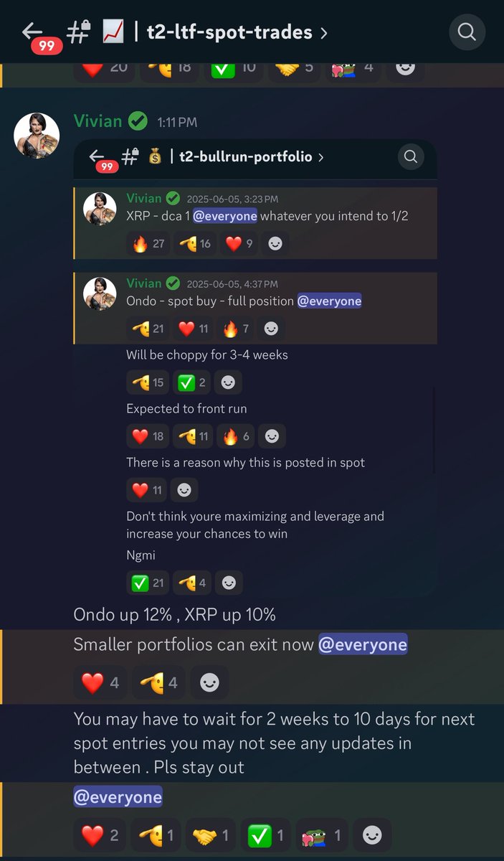Add reaction smiley on the bottom message
The image size is (504, 861).
[372, 836]
